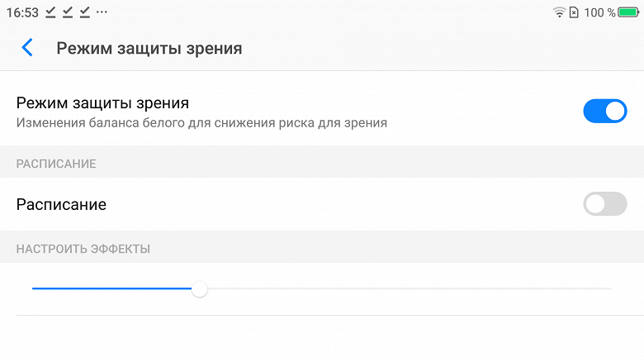This screenshot has height=362, width=644.
Task: Tap the НАСТРОИТЬ ЭФФЕКТЫ section header
Action: coord(83,248)
